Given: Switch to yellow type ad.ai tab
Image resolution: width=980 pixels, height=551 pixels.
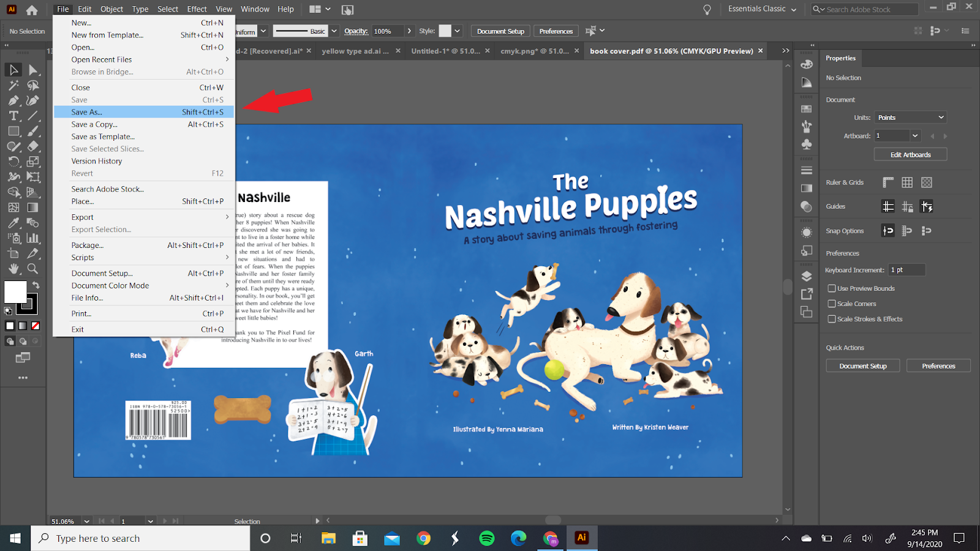Looking at the screenshot, I should click(355, 51).
